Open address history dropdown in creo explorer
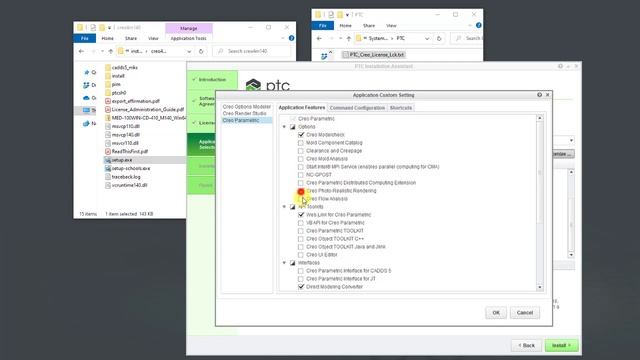 click(x=189, y=51)
